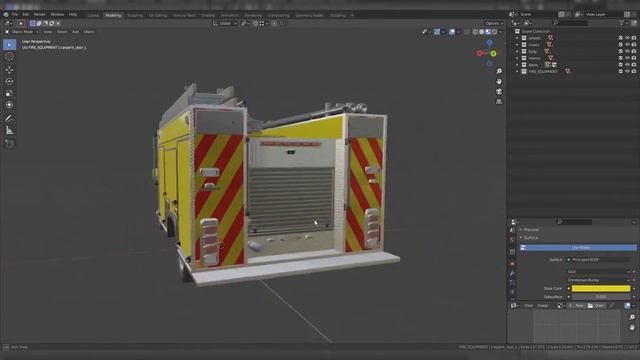Switch to the Layout workspace tab
Screen dimensions: 640x360
point(93,16)
